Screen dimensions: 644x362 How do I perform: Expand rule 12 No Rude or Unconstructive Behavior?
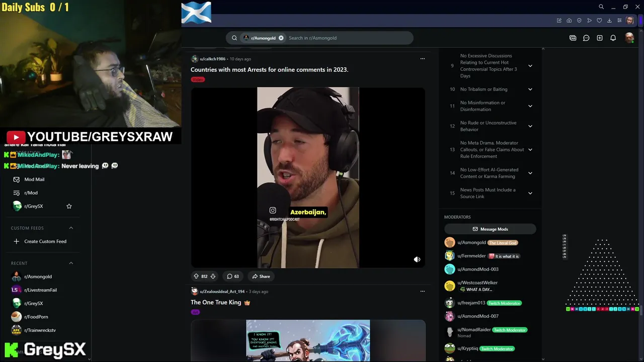coord(530,126)
